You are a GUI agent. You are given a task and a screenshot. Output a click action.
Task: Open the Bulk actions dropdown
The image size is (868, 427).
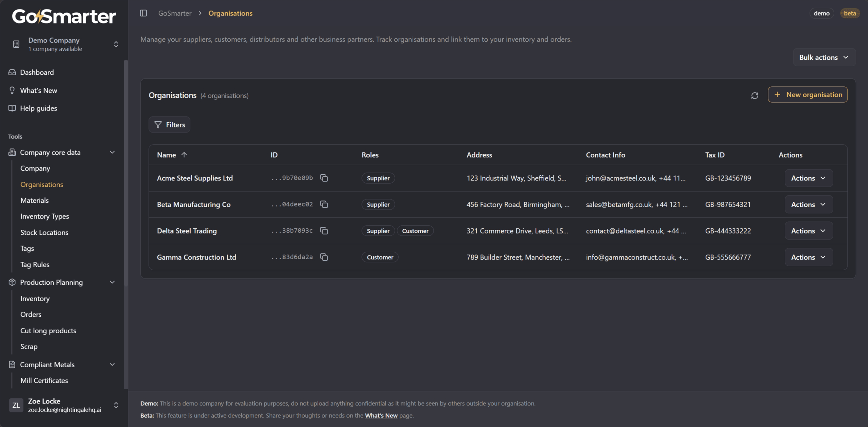click(x=824, y=57)
